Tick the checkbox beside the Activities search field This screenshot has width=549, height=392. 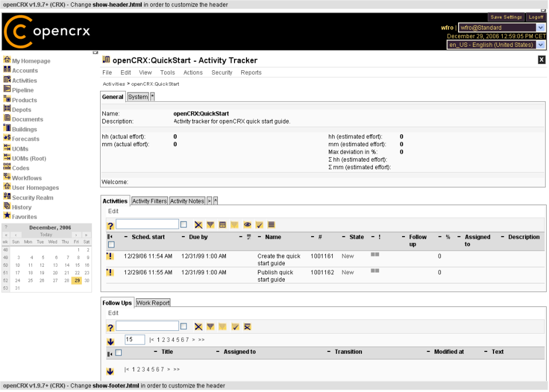184,225
